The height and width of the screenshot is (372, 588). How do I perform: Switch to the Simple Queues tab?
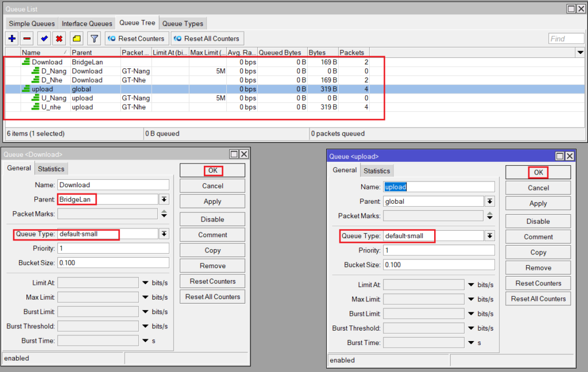coord(32,24)
